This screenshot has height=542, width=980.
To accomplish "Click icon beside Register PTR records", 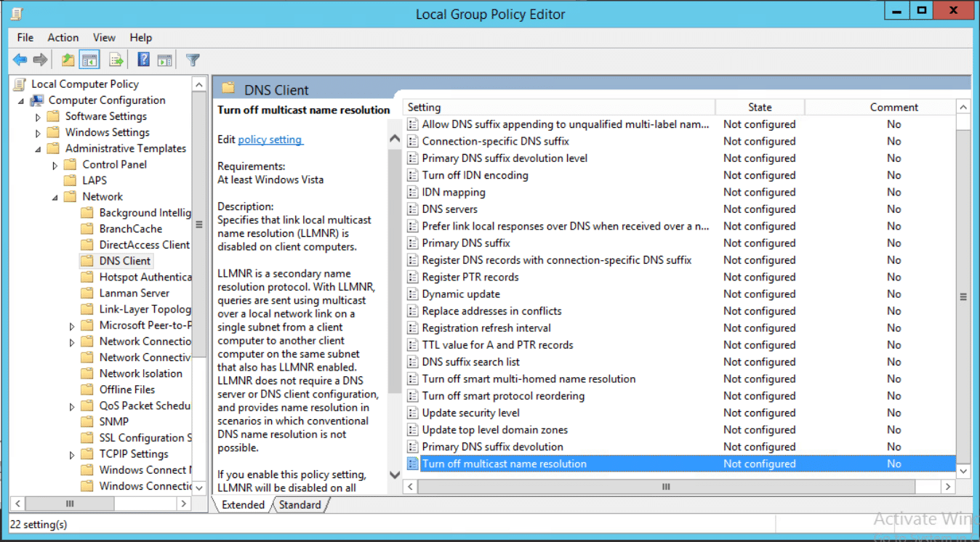I will tap(413, 277).
